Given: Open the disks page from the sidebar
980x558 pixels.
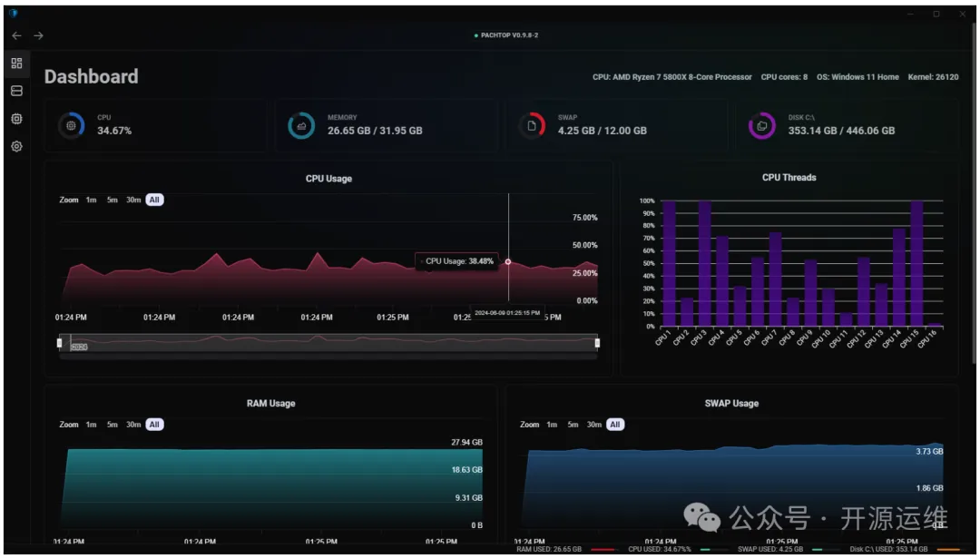Looking at the screenshot, I should 16,91.
